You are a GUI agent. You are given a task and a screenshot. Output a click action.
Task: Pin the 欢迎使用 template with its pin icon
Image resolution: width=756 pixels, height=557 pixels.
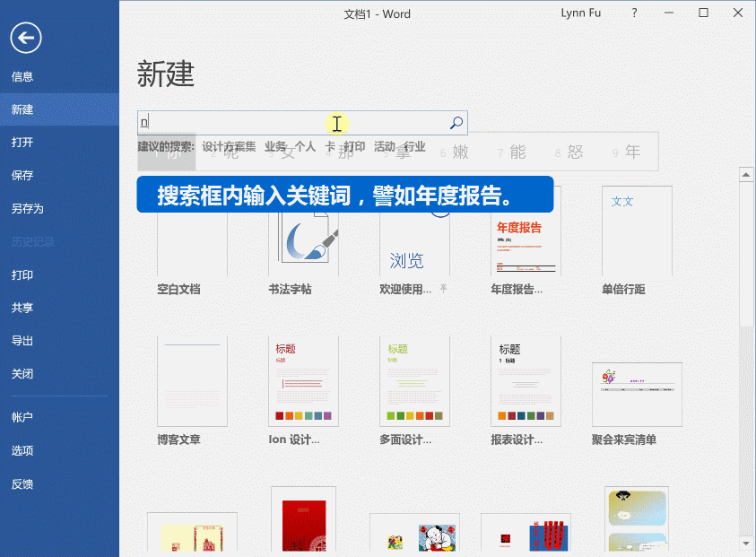[443, 288]
